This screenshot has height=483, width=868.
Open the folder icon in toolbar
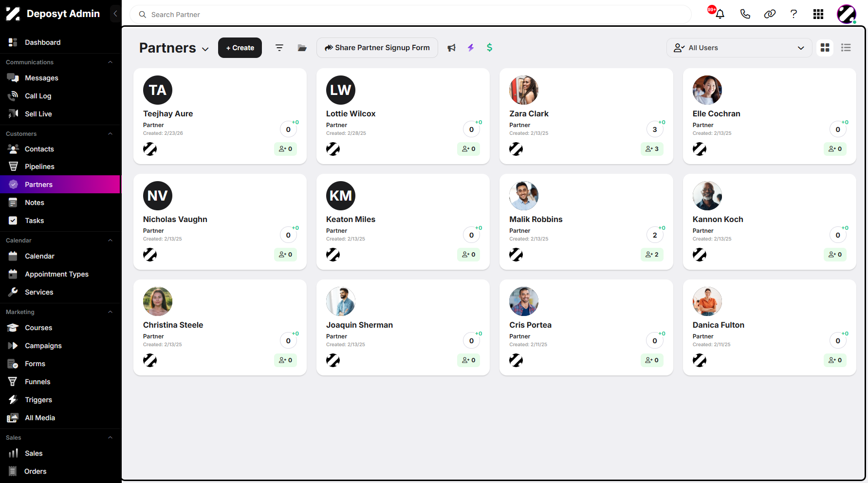click(x=302, y=48)
